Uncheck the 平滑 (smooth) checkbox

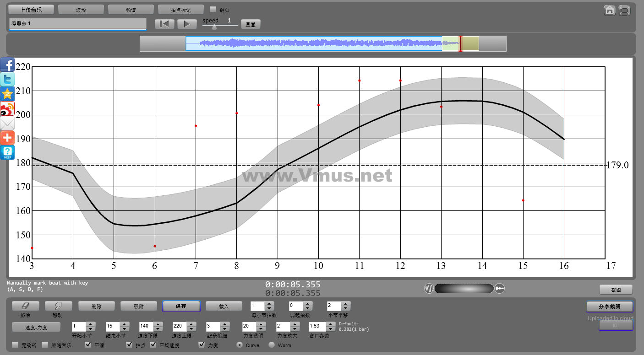88,345
